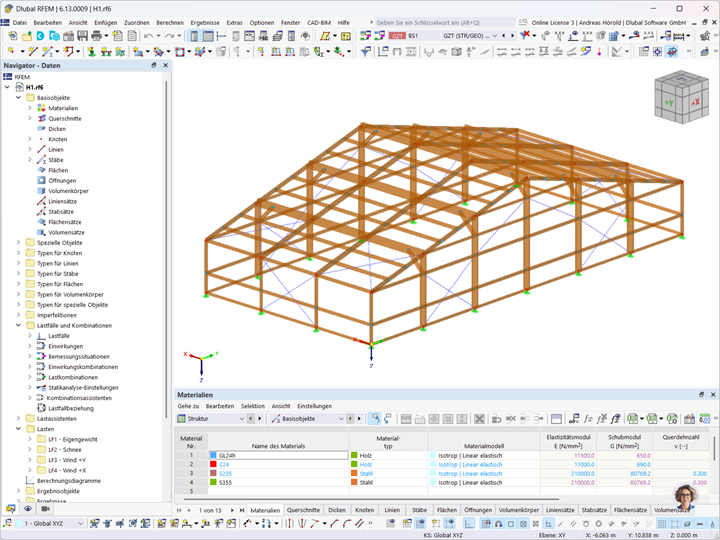Click the view cube +X face
The image size is (720, 540).
tap(695, 102)
